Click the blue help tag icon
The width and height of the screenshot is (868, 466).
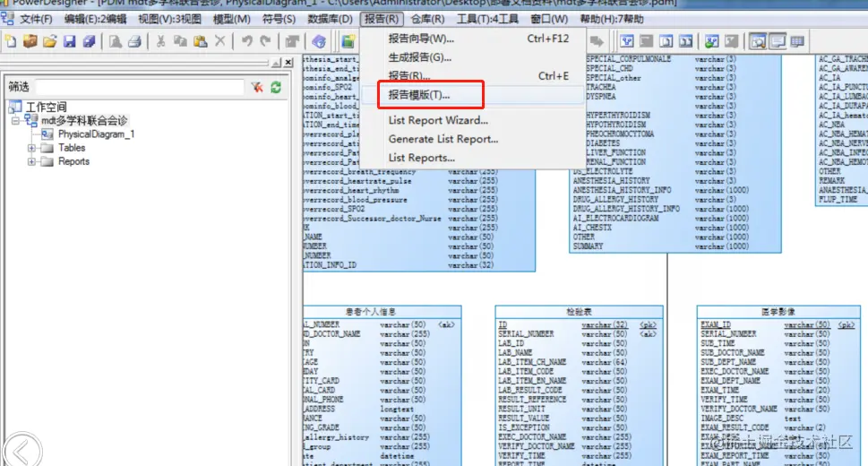(318, 41)
